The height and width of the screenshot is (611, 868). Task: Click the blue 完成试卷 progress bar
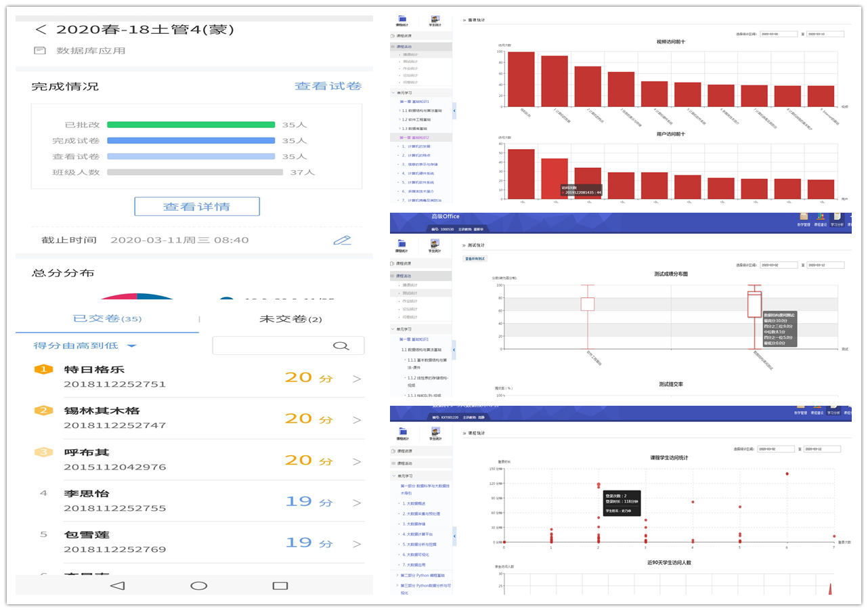tap(191, 140)
